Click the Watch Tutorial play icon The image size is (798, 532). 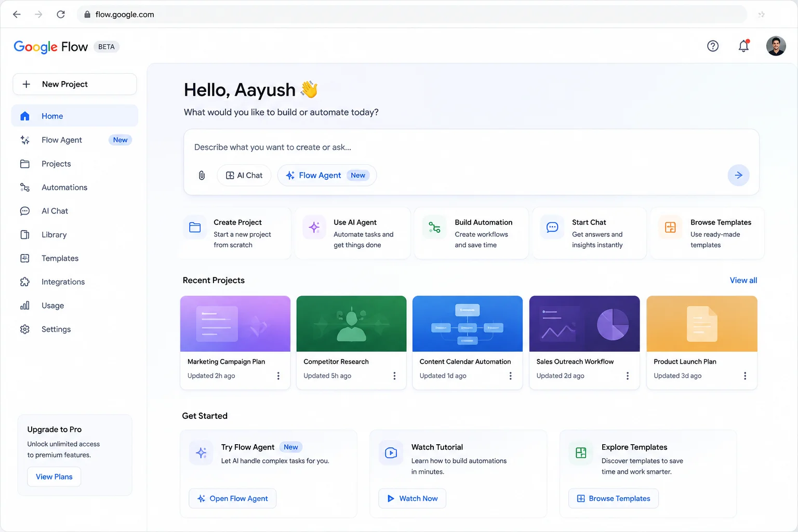(x=391, y=453)
